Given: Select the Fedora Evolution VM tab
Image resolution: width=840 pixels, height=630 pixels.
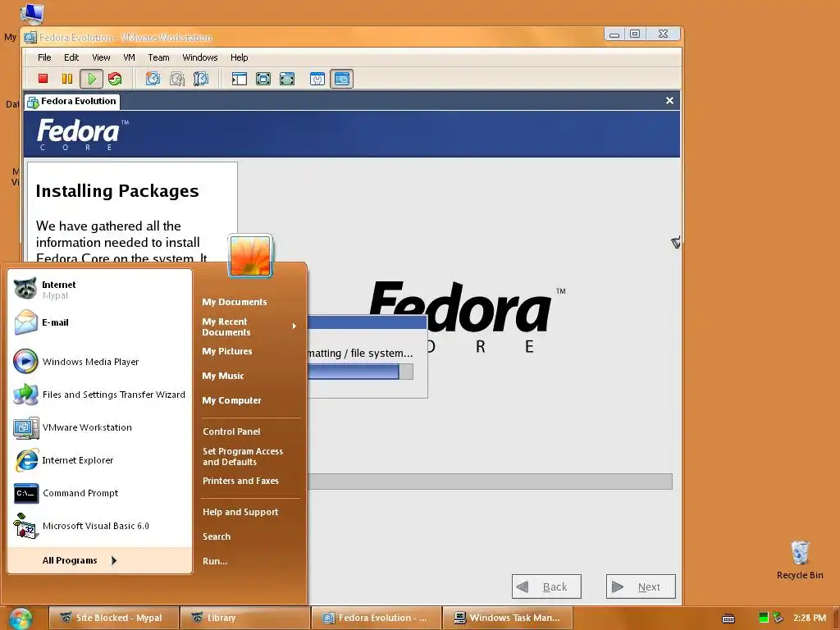Looking at the screenshot, I should [72, 101].
